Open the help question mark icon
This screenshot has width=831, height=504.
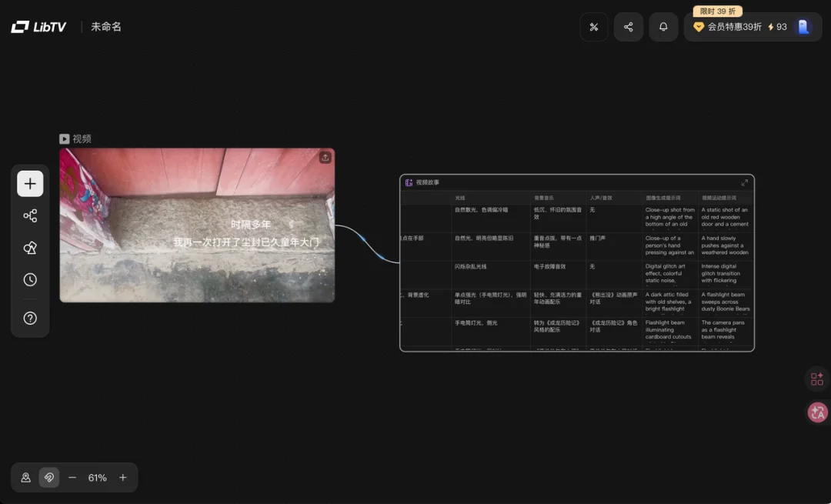tap(30, 318)
